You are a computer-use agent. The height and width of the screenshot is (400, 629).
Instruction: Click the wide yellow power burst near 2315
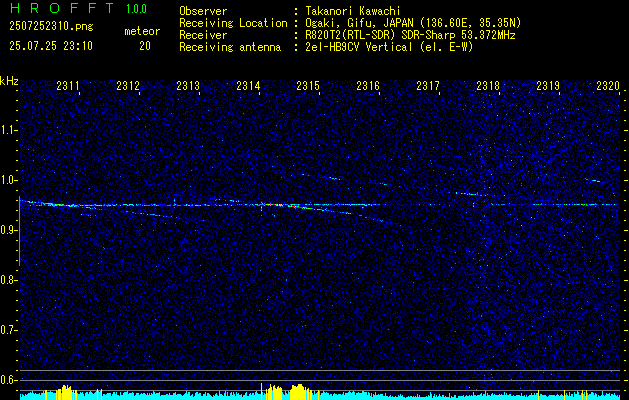299,392
